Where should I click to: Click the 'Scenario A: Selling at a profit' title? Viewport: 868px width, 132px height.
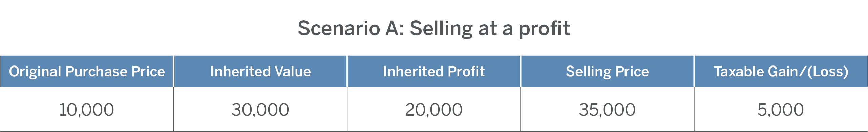tap(434, 29)
